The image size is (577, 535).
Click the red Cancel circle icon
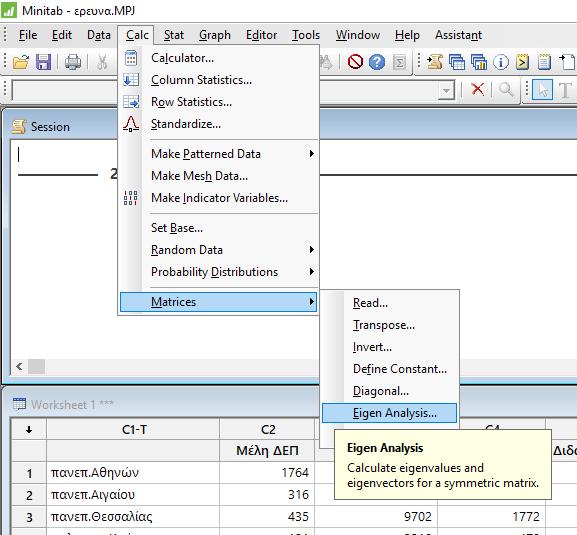coord(355,62)
